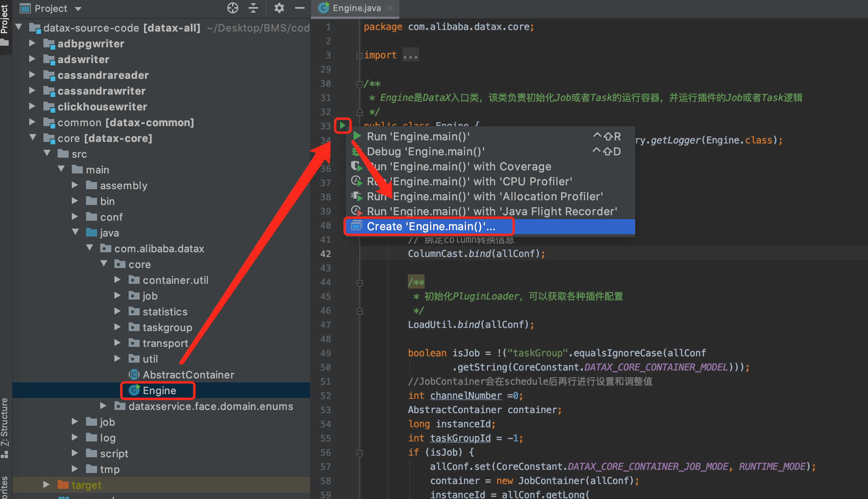Close the Engine.java tab
The width and height of the screenshot is (868, 499).
[390, 8]
